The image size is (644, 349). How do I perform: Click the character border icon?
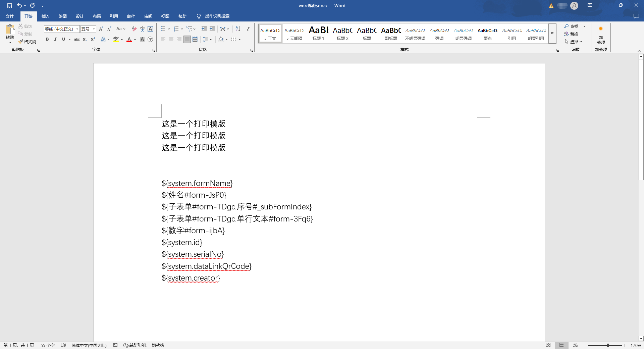coord(150,29)
